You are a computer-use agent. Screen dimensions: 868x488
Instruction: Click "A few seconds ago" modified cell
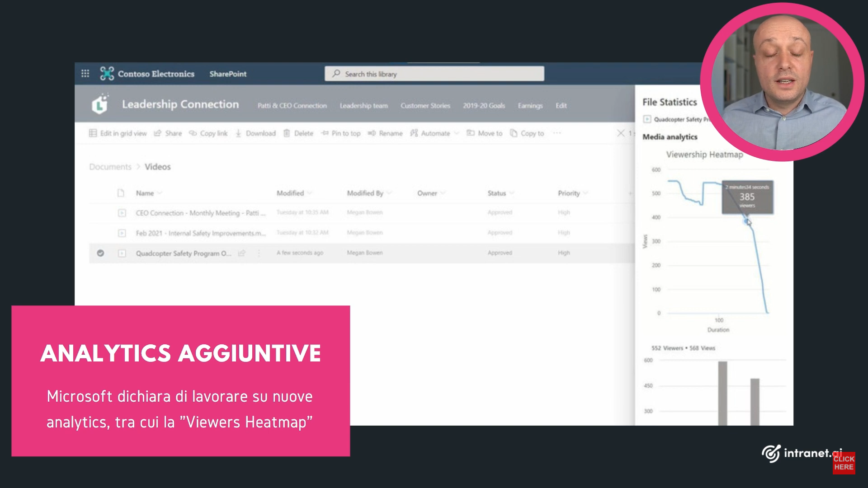point(300,253)
